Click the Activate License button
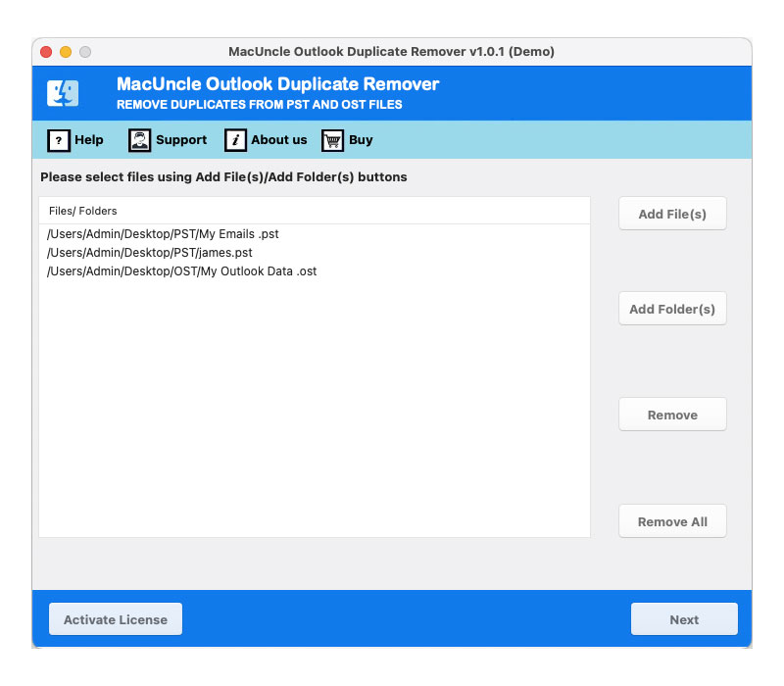 (115, 618)
